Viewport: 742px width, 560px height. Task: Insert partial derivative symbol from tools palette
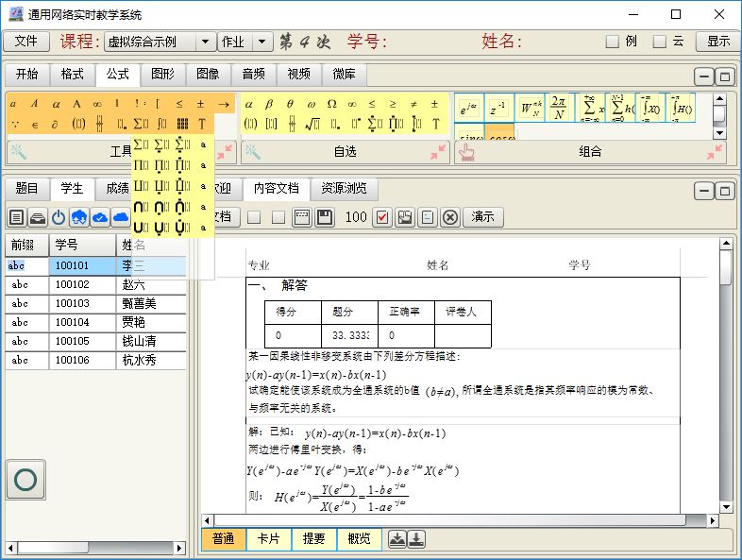(55, 124)
